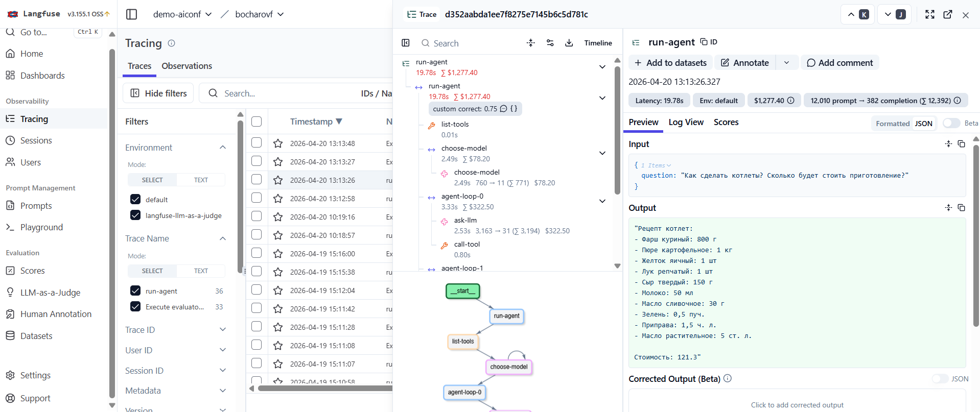Switch to the Observations tab
980x412 pixels.
[x=186, y=66]
